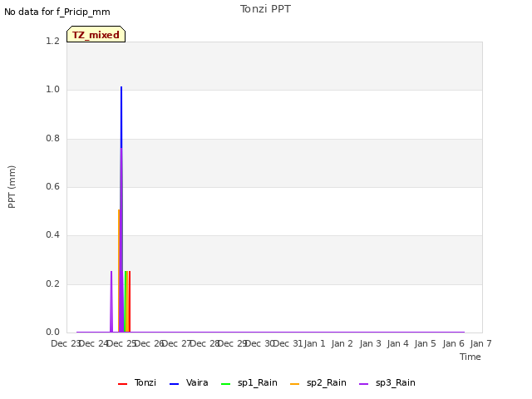Screen dimensions: 532x399
Task: Click the Time x-axis label
Action: [x=470, y=357]
